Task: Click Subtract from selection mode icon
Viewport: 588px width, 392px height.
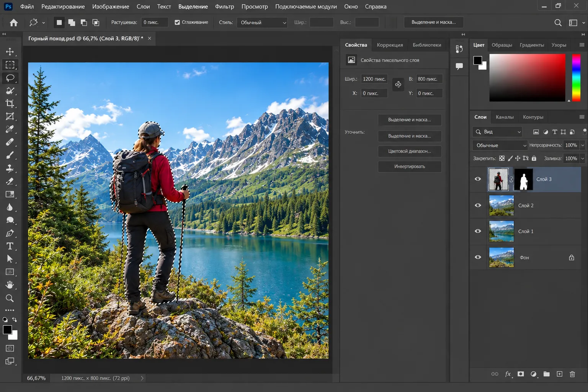Action: pyautogui.click(x=84, y=23)
